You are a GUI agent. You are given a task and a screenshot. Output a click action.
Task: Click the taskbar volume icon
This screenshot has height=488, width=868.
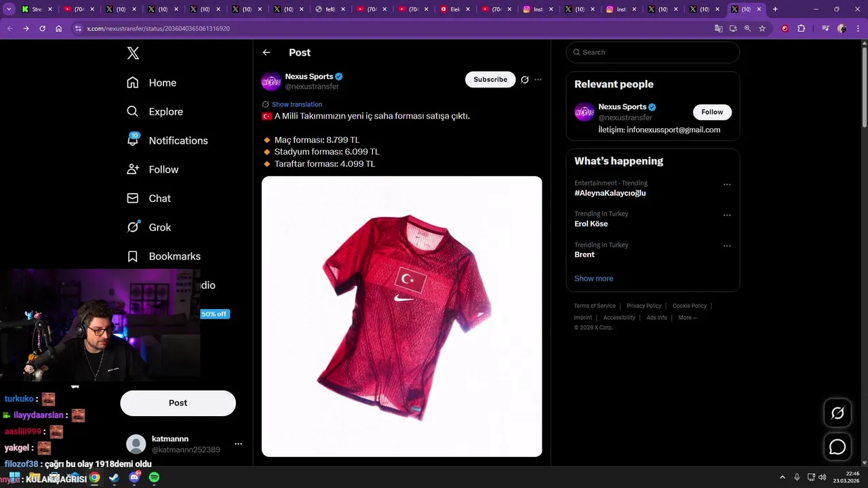coord(822,477)
